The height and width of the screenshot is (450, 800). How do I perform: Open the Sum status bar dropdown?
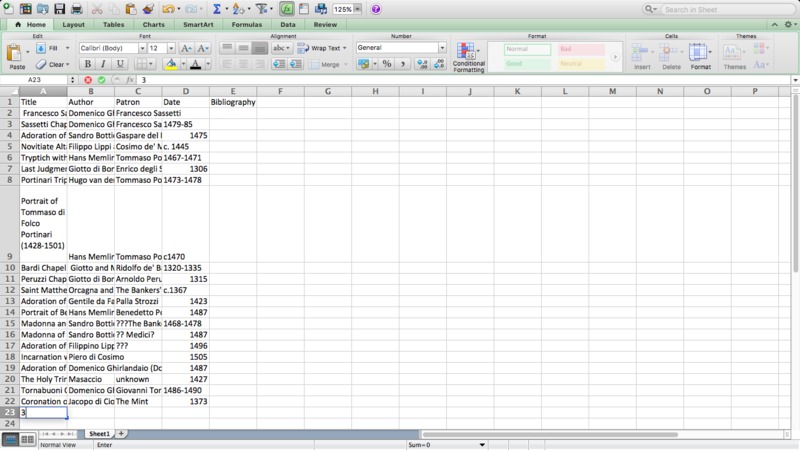pos(482,445)
